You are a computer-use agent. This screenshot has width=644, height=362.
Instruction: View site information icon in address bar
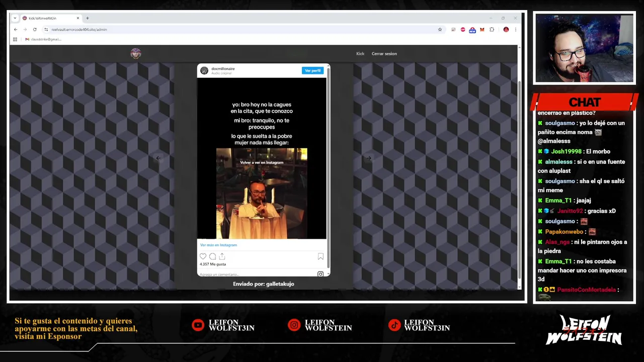(46, 30)
